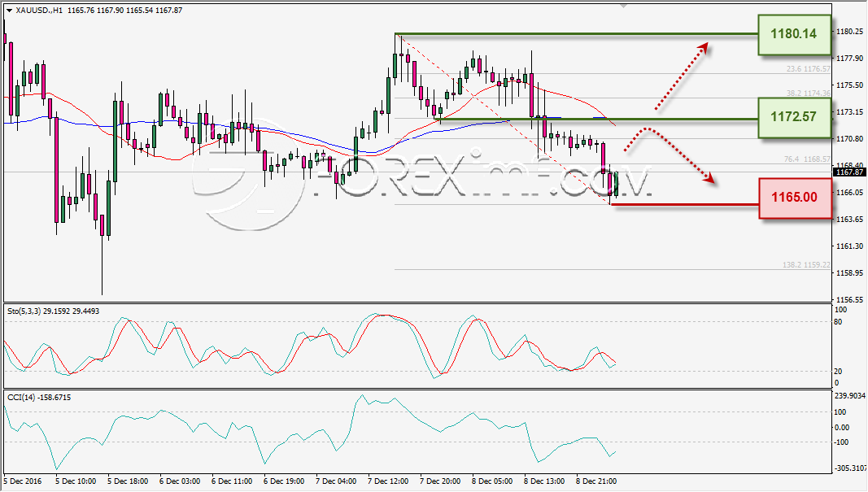This screenshot has width=868, height=492.
Task: Click price axis value 1161.30
Action: (850, 246)
